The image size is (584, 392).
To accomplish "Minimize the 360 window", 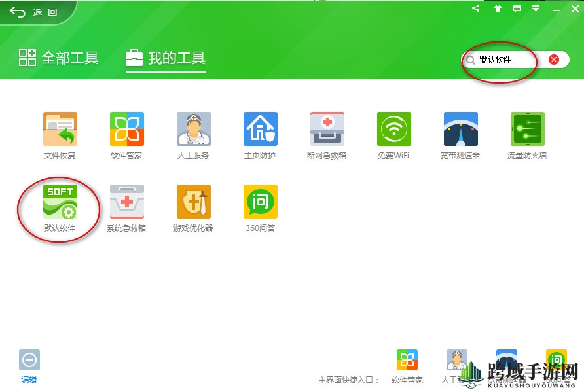I will tap(556, 9).
